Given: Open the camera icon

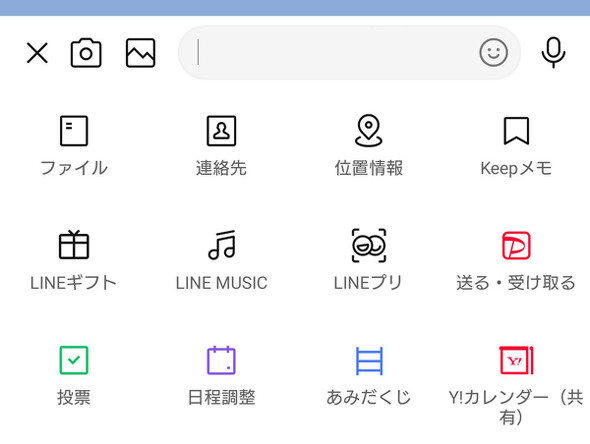Looking at the screenshot, I should (86, 53).
